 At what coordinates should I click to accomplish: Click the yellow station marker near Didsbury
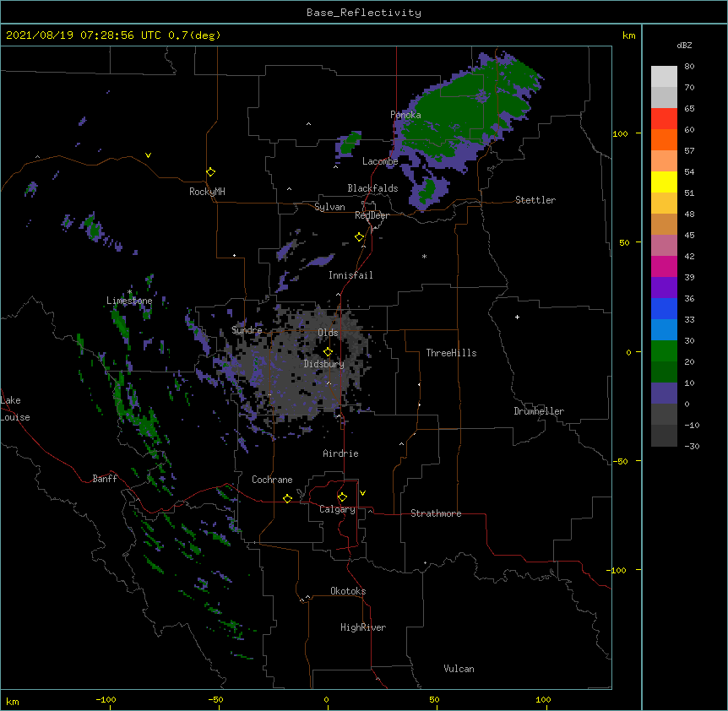pos(328,352)
